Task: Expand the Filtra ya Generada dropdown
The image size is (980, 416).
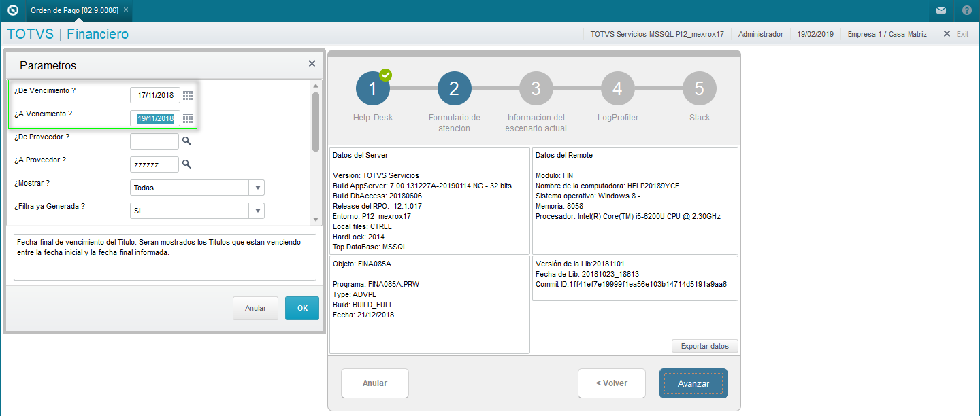Action: pos(257,211)
